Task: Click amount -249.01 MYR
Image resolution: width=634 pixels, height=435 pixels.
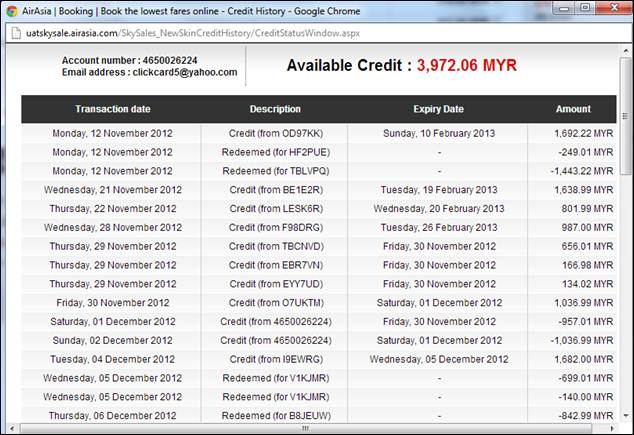Action: click(586, 152)
